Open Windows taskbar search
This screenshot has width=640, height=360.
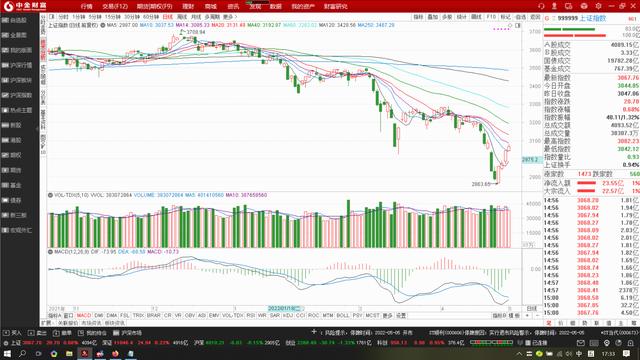click(22, 353)
